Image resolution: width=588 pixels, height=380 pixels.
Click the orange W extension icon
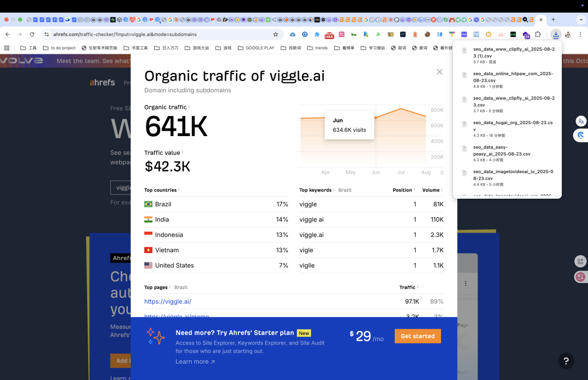[488, 34]
